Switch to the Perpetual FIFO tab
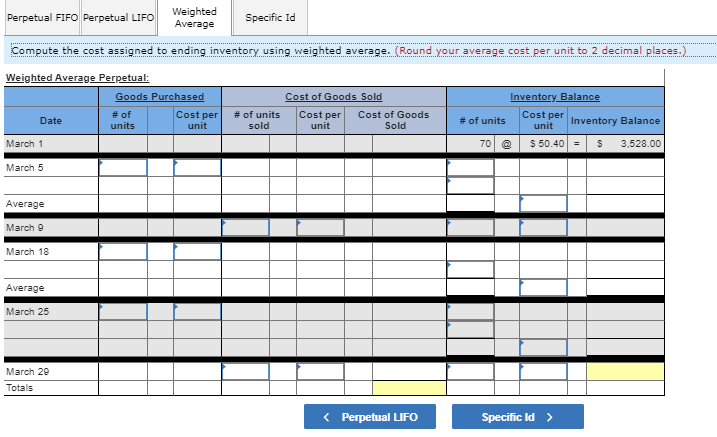 (43, 18)
